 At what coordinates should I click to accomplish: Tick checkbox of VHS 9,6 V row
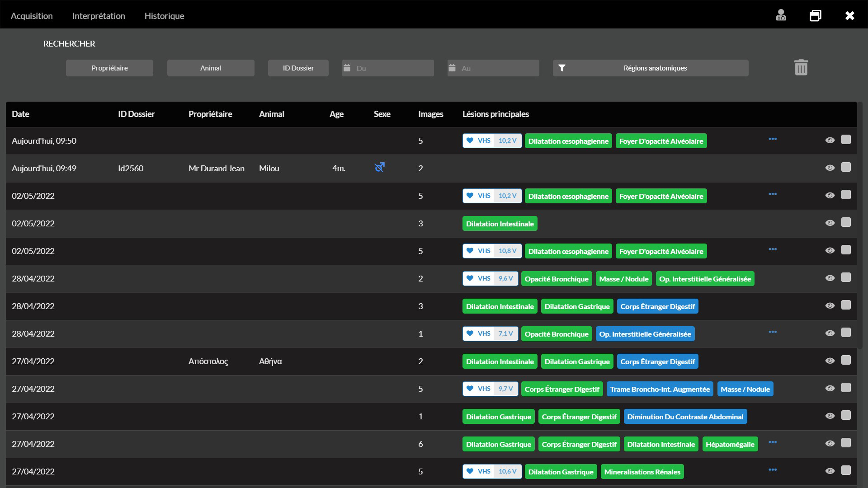846,277
